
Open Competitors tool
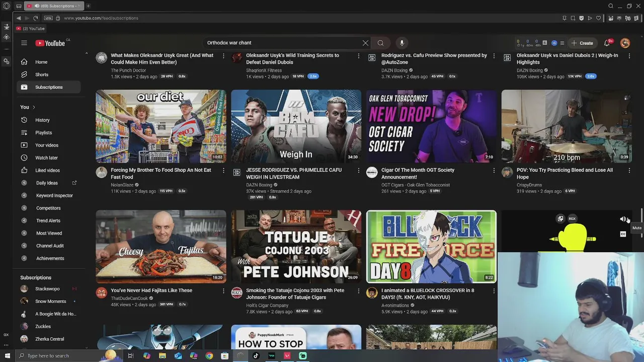pos(49,208)
